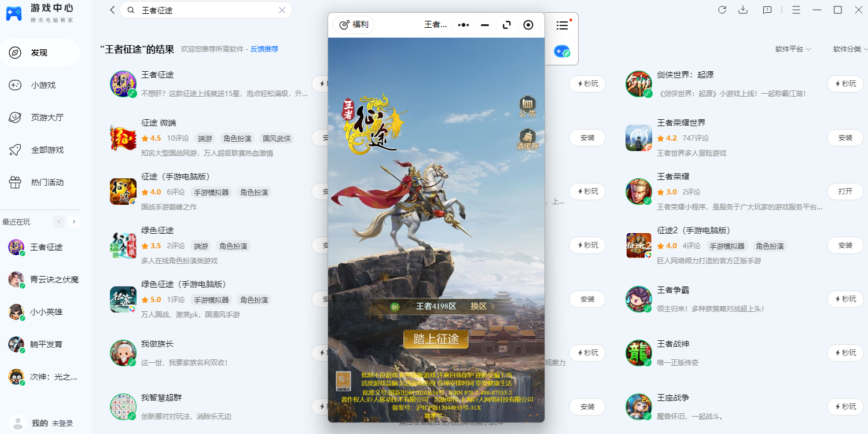
Task: Open the 公告 announcement icon in game
Action: tap(527, 107)
